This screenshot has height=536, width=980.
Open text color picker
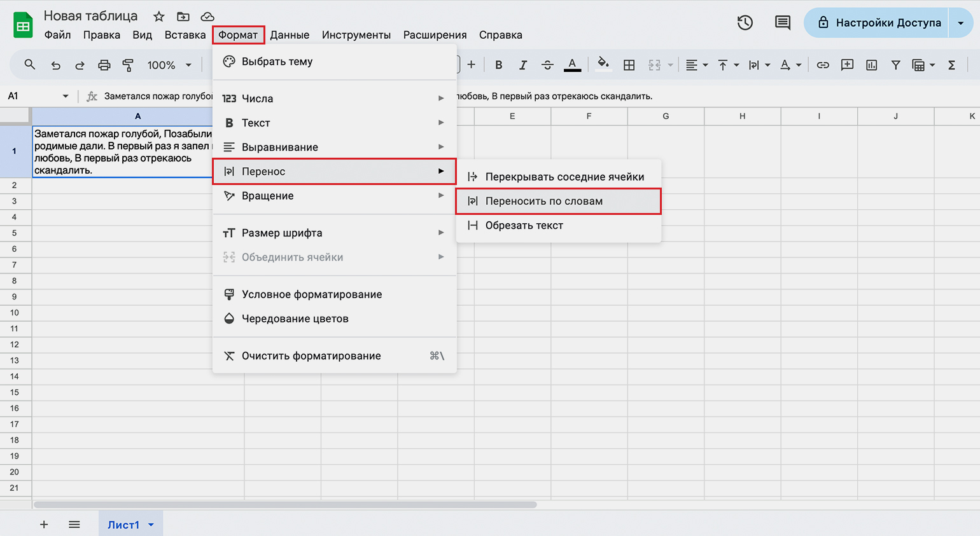572,65
